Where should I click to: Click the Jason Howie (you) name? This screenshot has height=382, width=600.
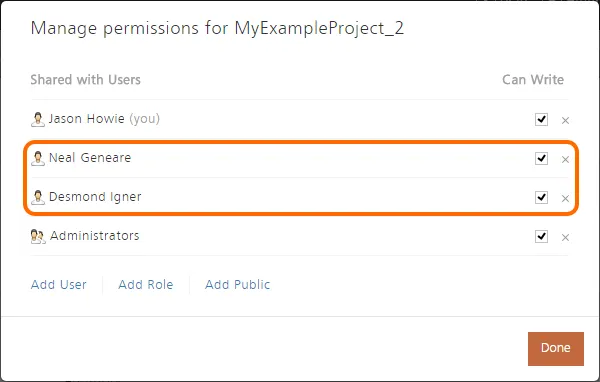coord(104,119)
